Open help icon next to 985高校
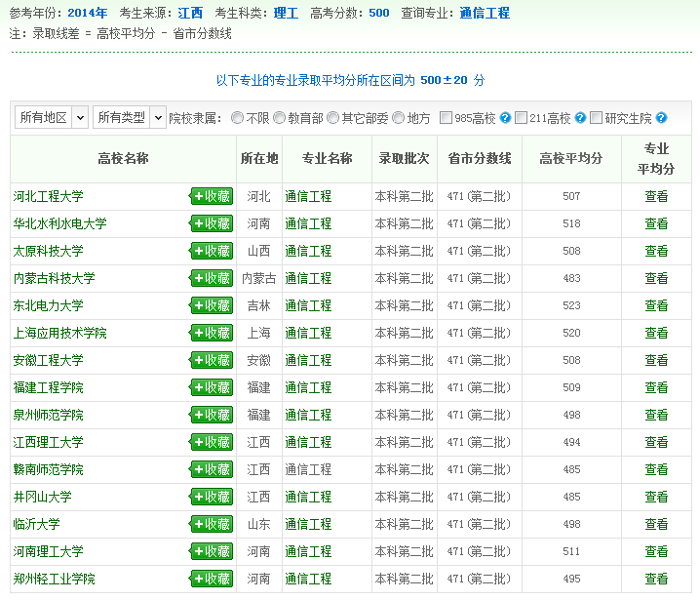The width and height of the screenshot is (700, 601). tap(505, 118)
